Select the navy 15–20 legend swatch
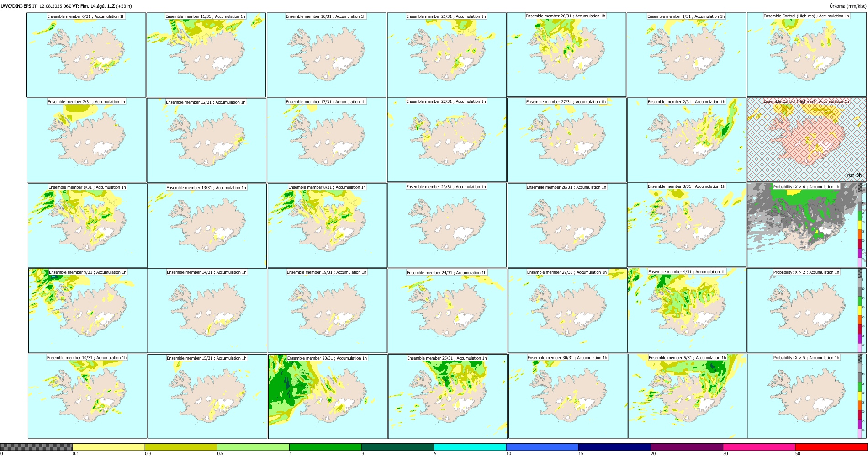The width and height of the screenshot is (868, 457). coord(614,447)
